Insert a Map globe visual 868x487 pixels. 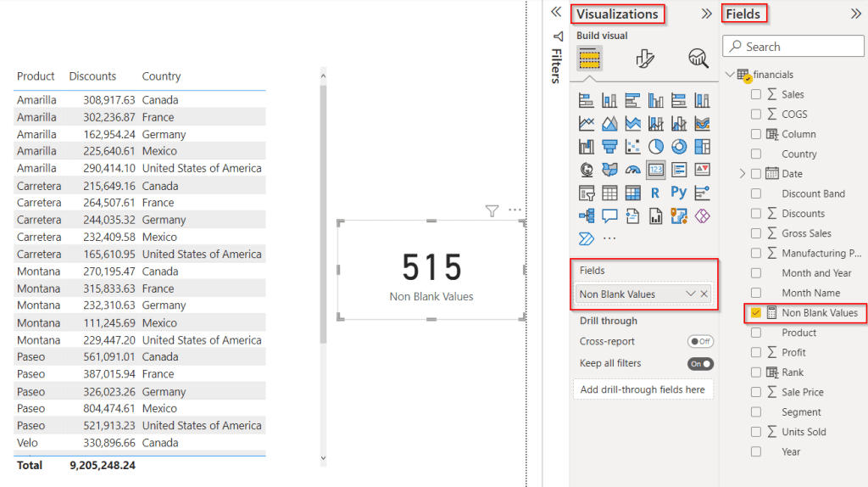pyautogui.click(x=587, y=170)
